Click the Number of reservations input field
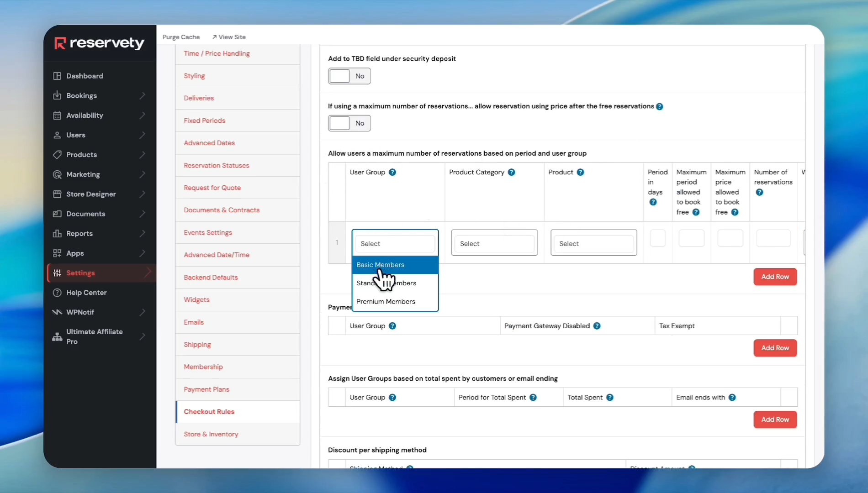The image size is (868, 493). (773, 238)
